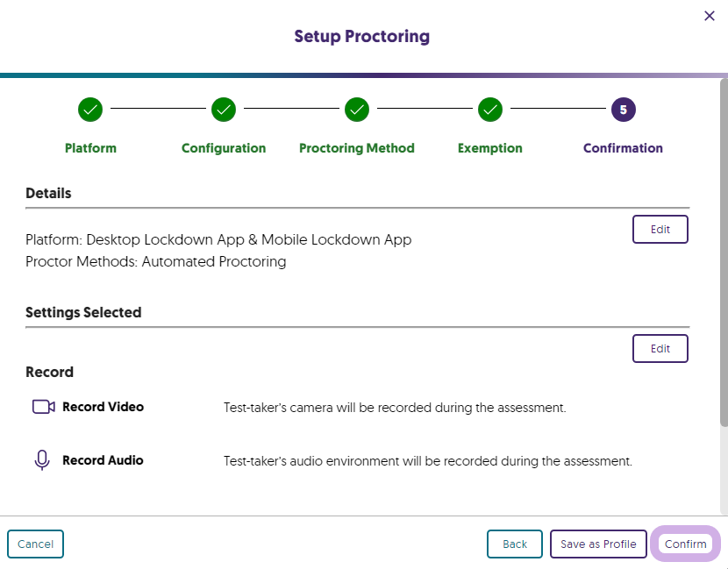Select the Proctoring Method step label
This screenshot has width=728, height=569.
coord(357,148)
